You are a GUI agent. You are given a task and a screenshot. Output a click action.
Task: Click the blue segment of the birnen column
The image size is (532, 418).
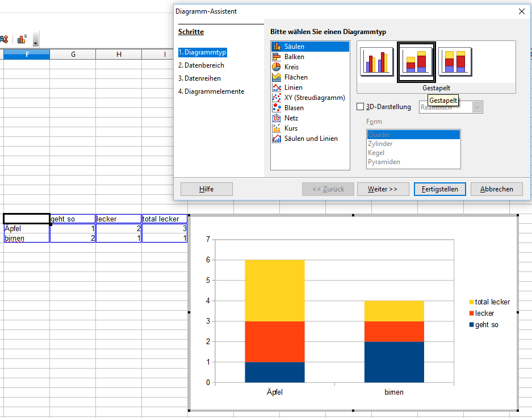(394, 362)
